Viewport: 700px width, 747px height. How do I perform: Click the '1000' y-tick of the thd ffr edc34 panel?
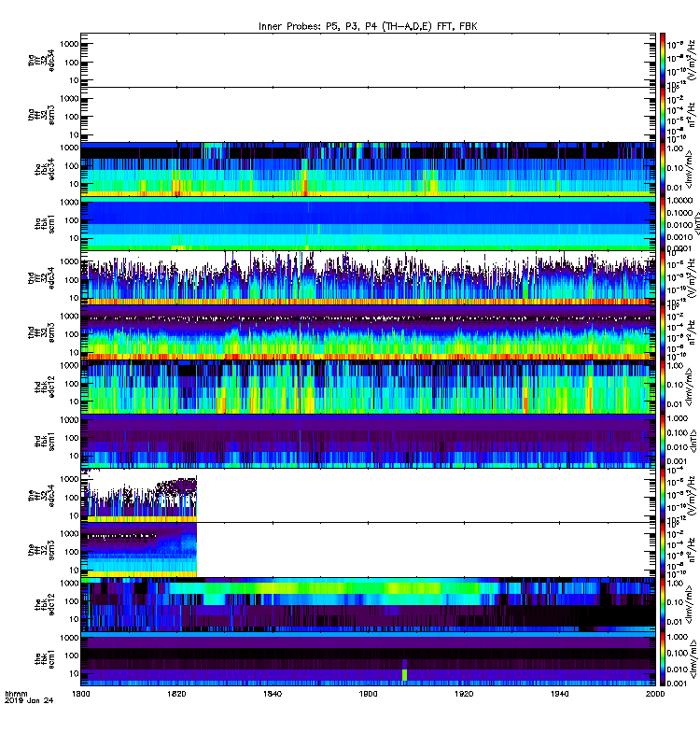(x=69, y=261)
